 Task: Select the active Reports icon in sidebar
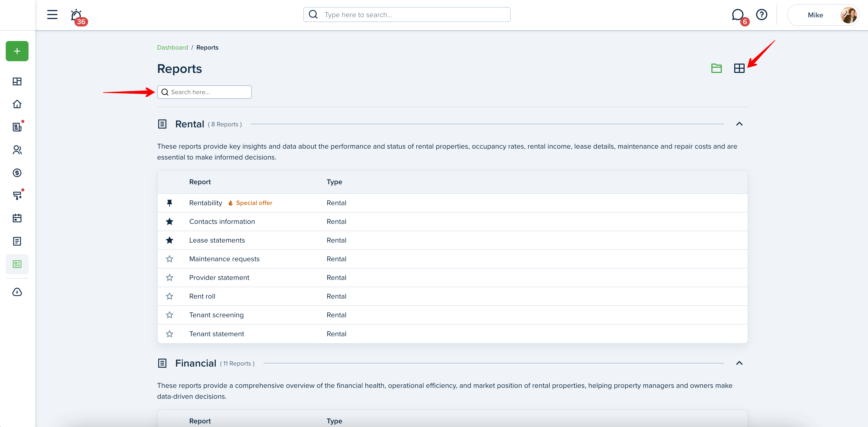click(x=17, y=264)
